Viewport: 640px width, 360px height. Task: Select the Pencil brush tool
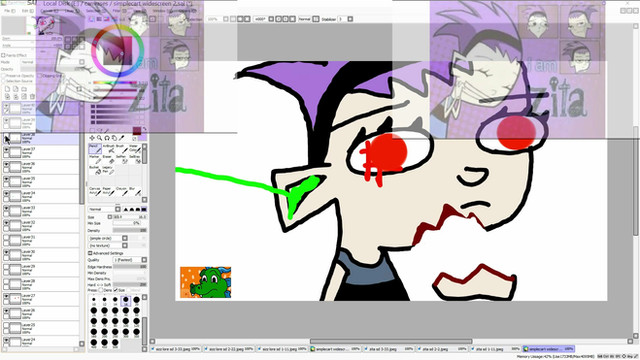click(x=95, y=149)
